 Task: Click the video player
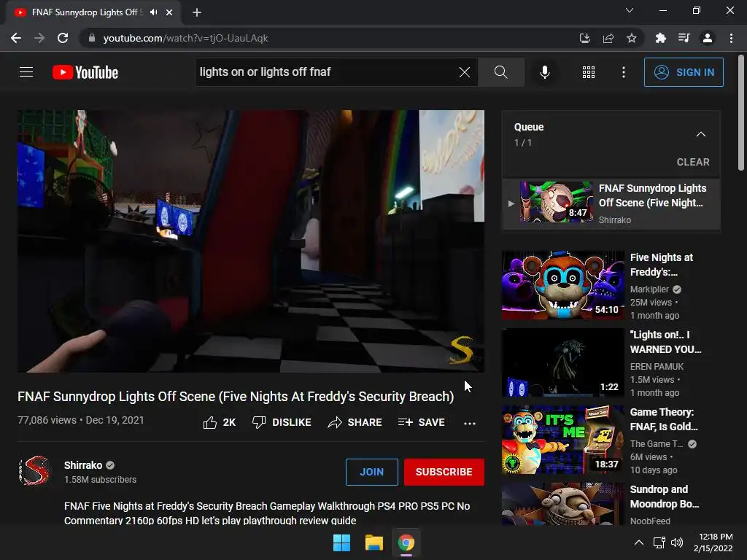click(x=251, y=241)
